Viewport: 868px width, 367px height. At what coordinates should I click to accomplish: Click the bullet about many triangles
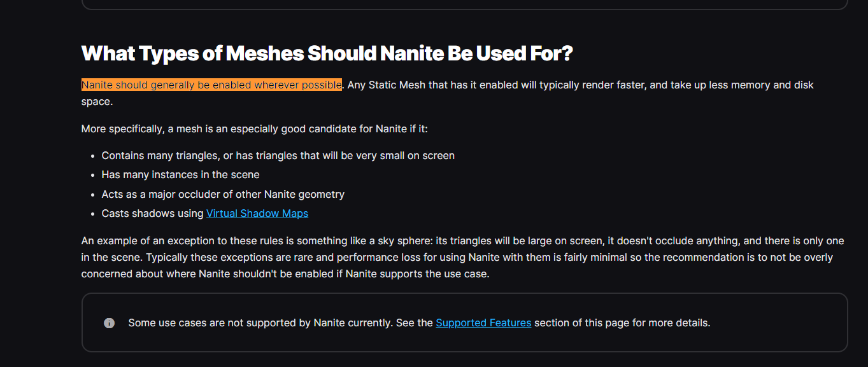[278, 155]
